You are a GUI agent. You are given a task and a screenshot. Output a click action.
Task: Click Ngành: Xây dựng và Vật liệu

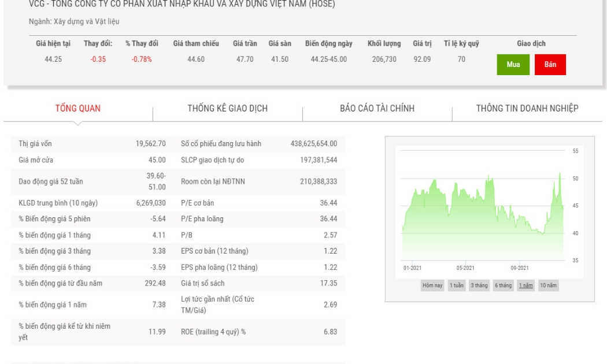(74, 21)
